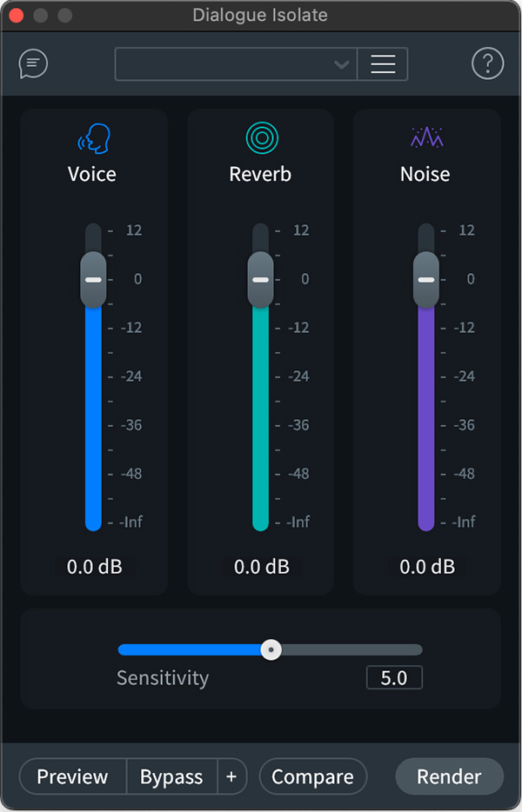Click the Dialogue Isolate title bar

point(260,14)
